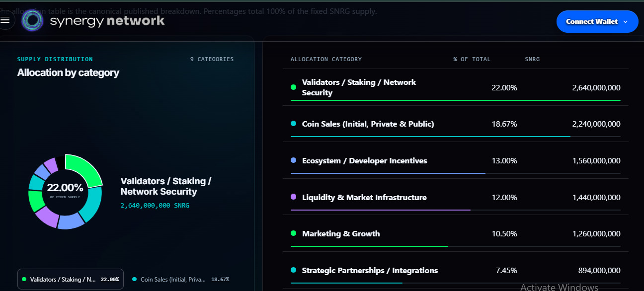Image resolution: width=644 pixels, height=291 pixels.
Task: Click the 22.00% cell in Validators row
Action: tap(504, 87)
